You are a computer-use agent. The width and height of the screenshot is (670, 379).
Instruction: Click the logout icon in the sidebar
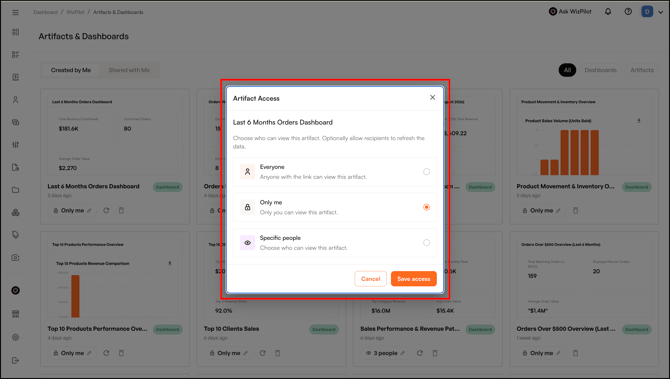pos(15,360)
